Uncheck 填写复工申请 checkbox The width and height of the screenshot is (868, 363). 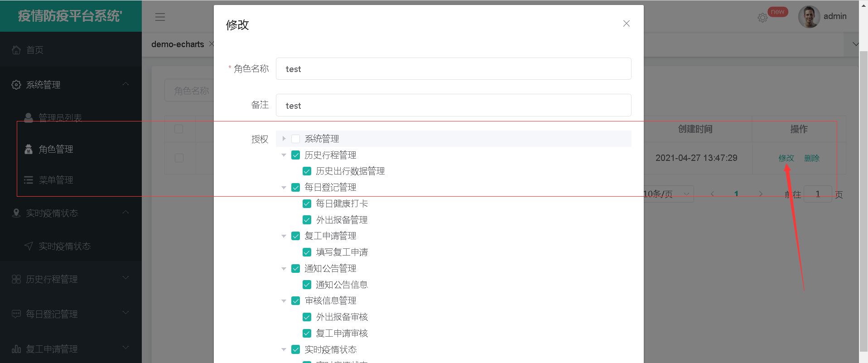(307, 252)
